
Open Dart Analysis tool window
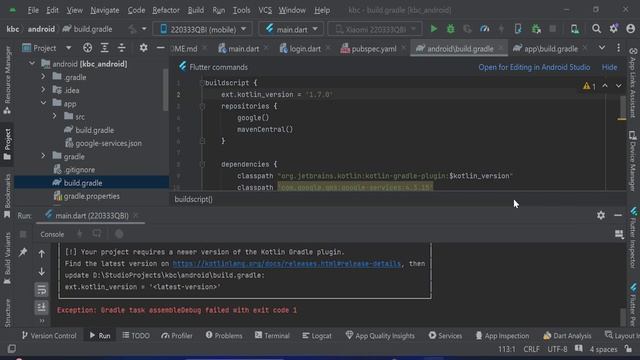(x=567, y=336)
